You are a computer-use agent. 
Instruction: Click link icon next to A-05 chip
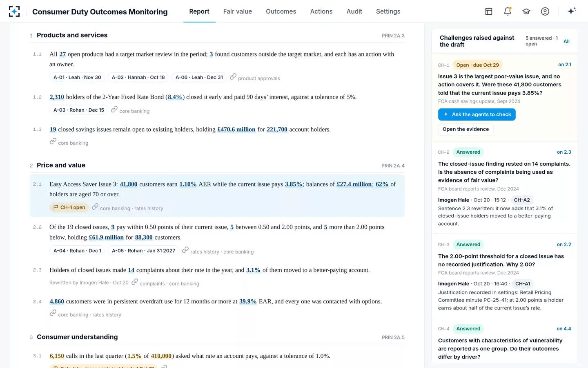[185, 250]
